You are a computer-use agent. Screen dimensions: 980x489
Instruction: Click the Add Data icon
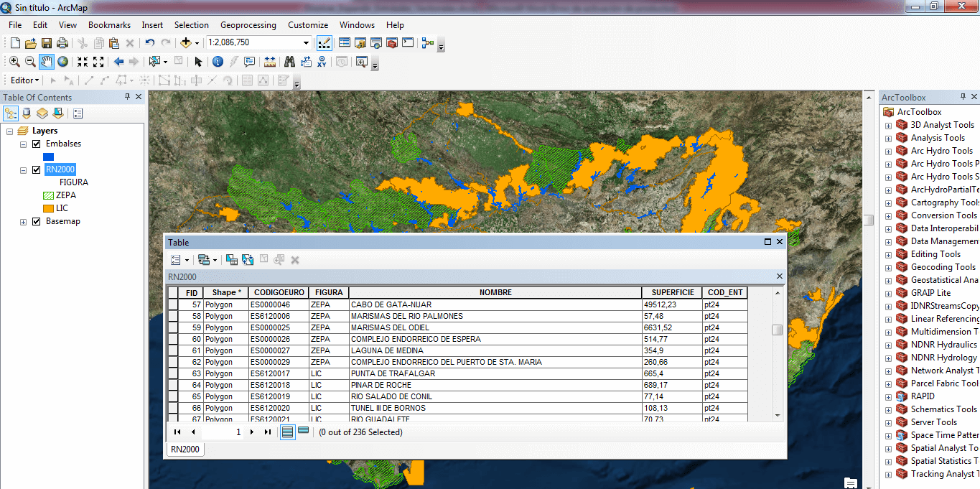[x=186, y=43]
